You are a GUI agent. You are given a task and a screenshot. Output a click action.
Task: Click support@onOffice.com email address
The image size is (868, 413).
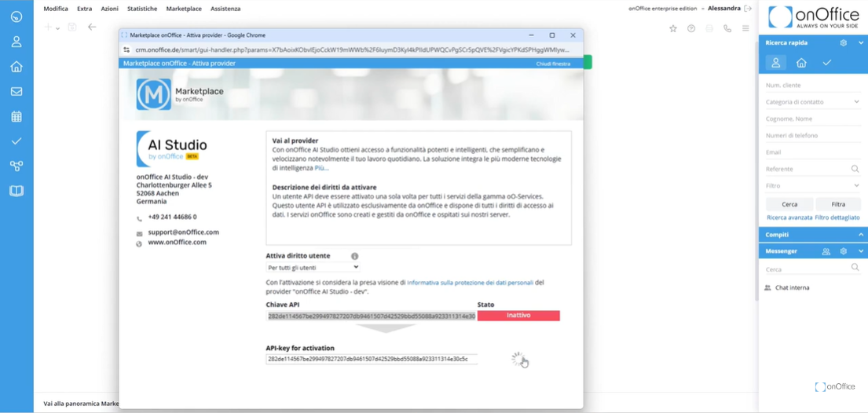click(183, 232)
